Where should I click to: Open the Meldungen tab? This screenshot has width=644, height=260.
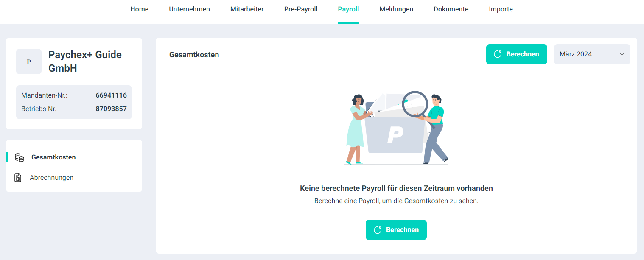click(396, 9)
